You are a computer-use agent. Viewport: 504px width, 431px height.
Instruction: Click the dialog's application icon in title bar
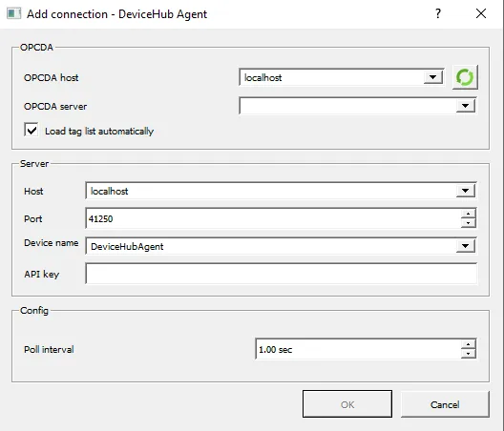pos(13,13)
